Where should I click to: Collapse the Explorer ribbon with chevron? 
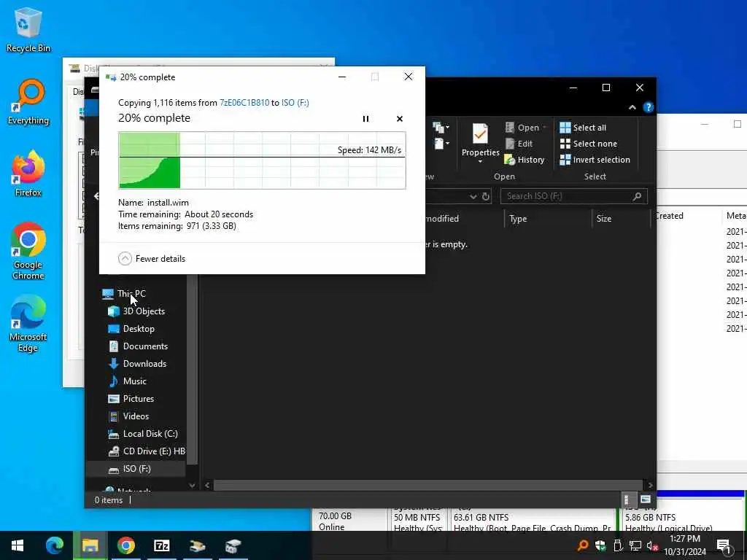click(632, 108)
